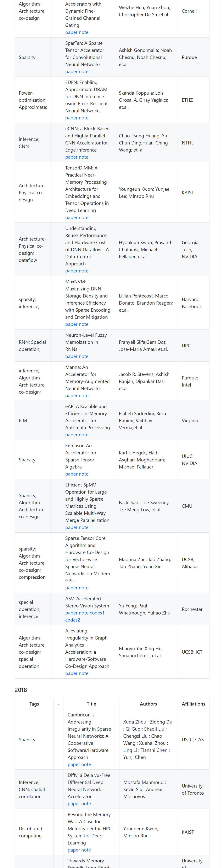The height and width of the screenshot is (868, 224).
Task: Open note link for DNN Dataflows paper
Action: pos(83,271)
